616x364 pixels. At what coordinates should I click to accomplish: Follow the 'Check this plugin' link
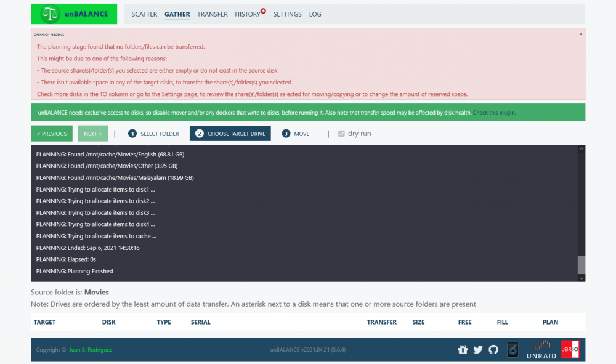(494, 113)
